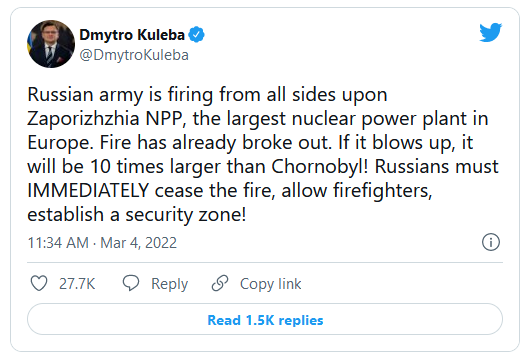Click "establish a security zone!" closing line

coord(137,215)
